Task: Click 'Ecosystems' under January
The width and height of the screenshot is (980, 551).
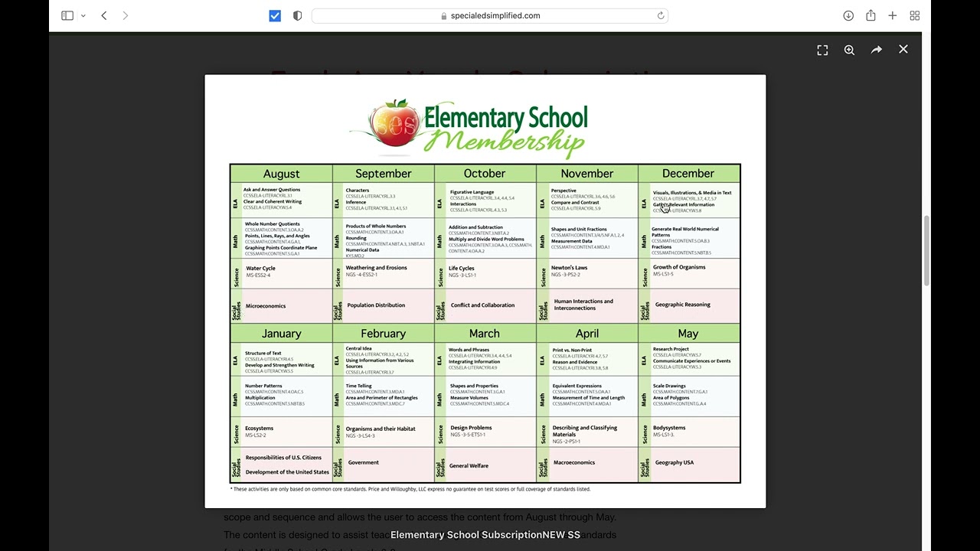Action: click(x=259, y=429)
